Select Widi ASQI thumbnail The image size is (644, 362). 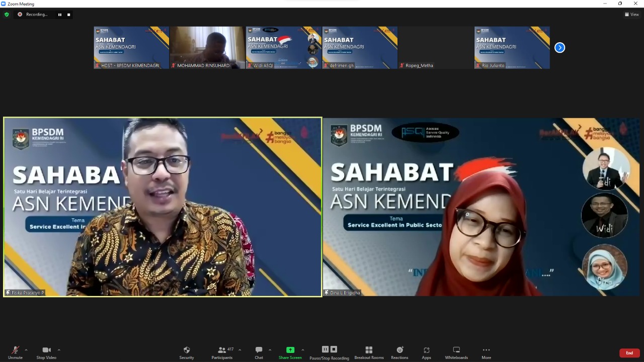283,48
